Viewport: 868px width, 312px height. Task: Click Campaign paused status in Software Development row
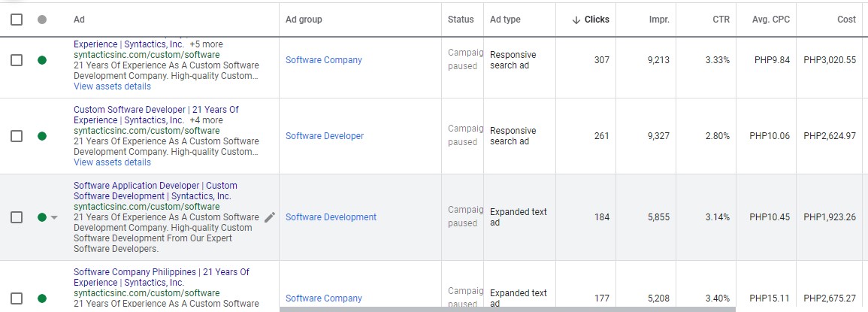click(465, 217)
